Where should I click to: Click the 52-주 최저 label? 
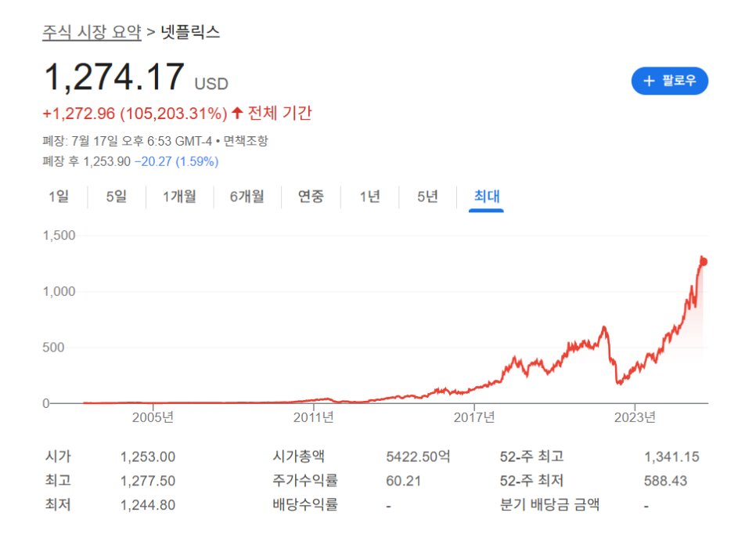click(532, 481)
